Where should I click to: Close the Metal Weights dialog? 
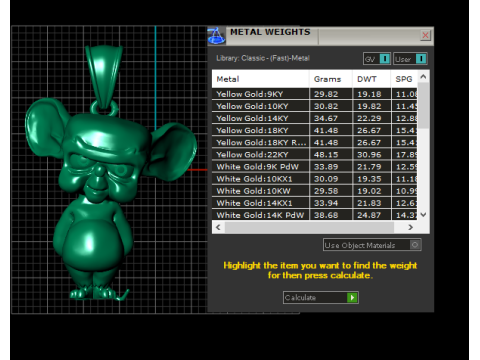tap(425, 35)
